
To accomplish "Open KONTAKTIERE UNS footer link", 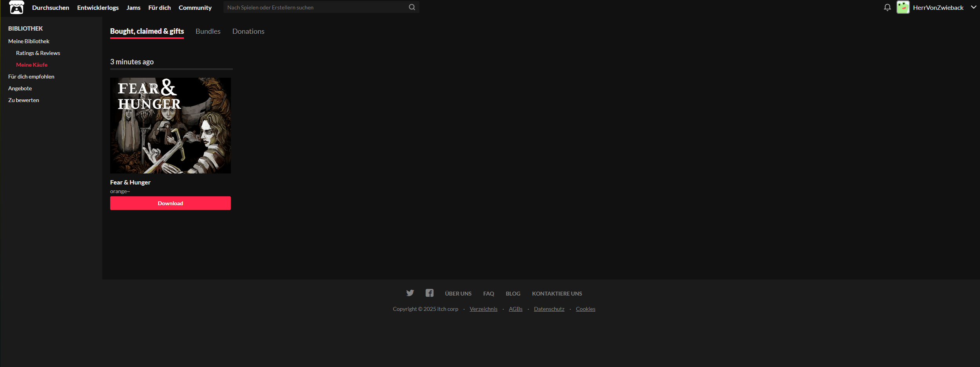I will coord(557,294).
